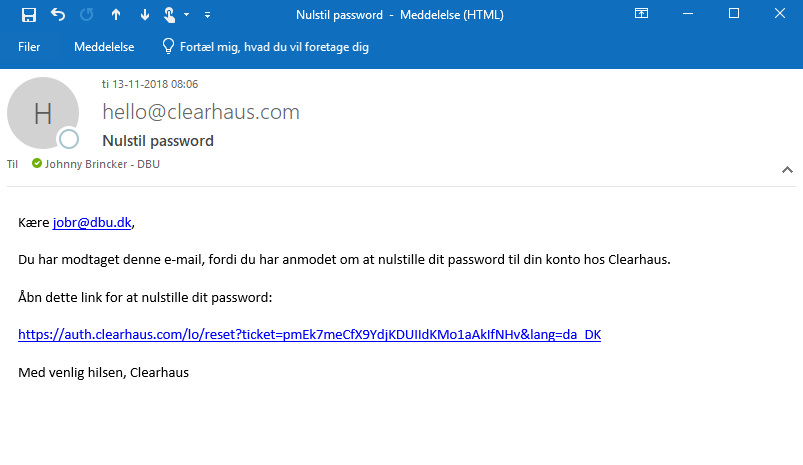
Task: Open the auth.clearhaus.com reset password link
Action: point(309,334)
